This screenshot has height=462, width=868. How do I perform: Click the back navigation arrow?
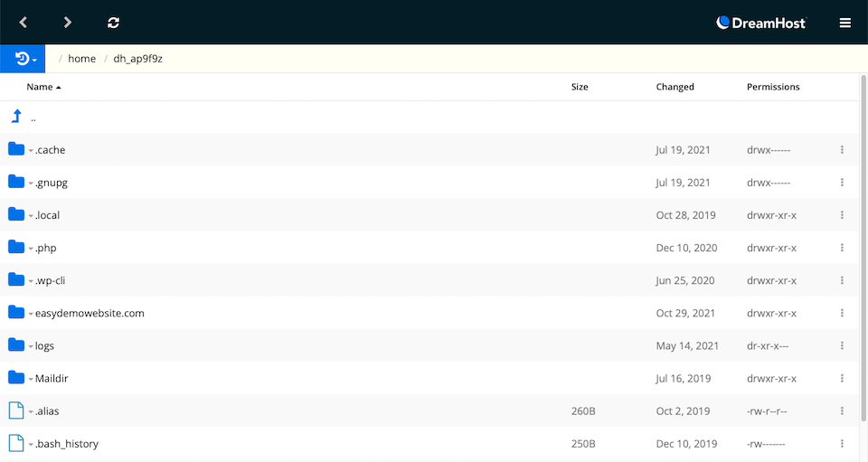[x=24, y=22]
